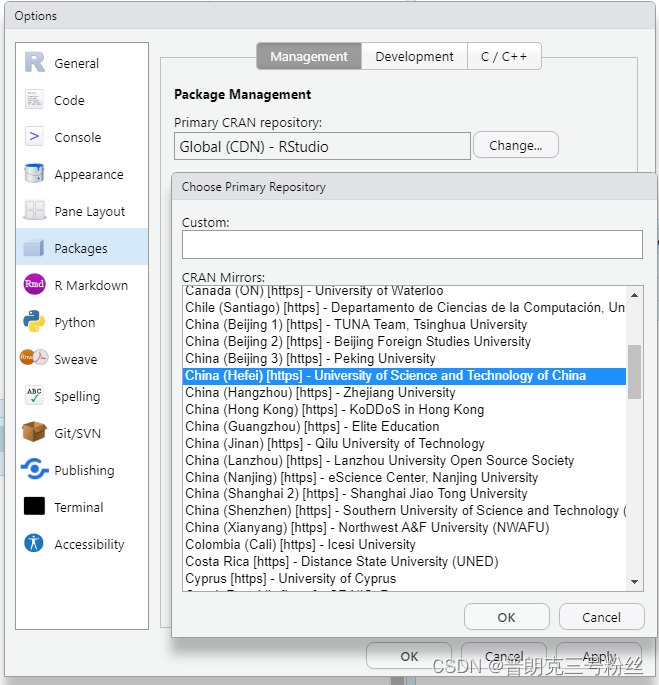Select the General R icon
This screenshot has height=685, width=659.
click(x=35, y=62)
